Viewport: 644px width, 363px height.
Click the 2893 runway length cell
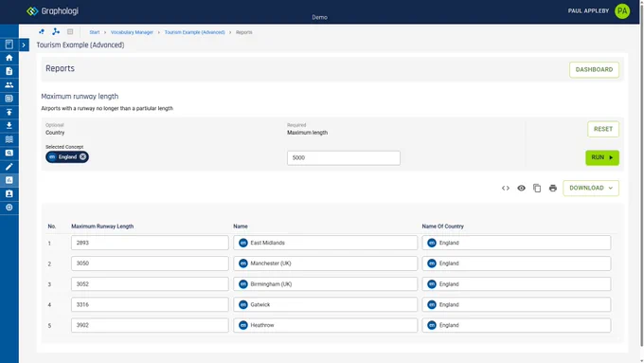tap(150, 243)
